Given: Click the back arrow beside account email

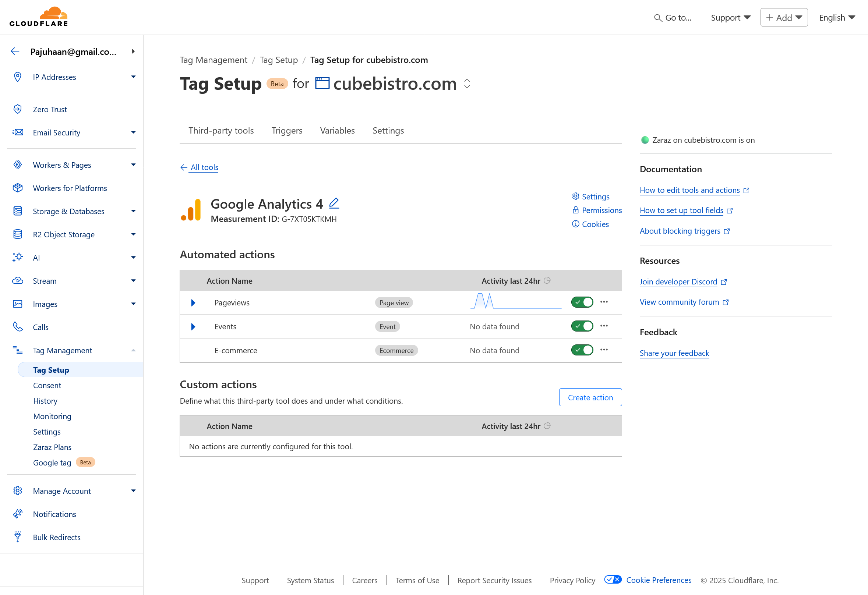Looking at the screenshot, I should [15, 52].
